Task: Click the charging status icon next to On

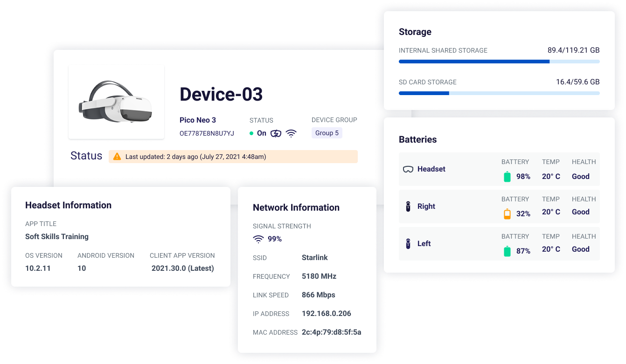Action: coord(276,133)
